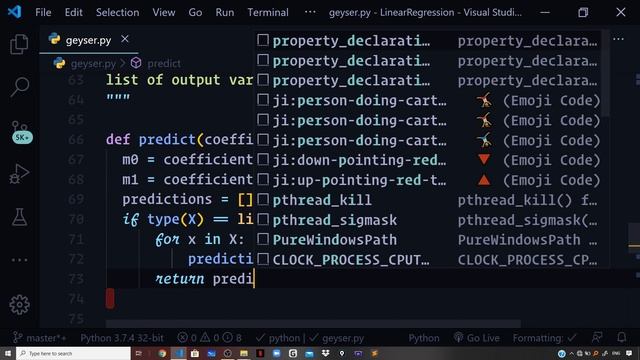Switch to the geyser.py editor tab

88,40
